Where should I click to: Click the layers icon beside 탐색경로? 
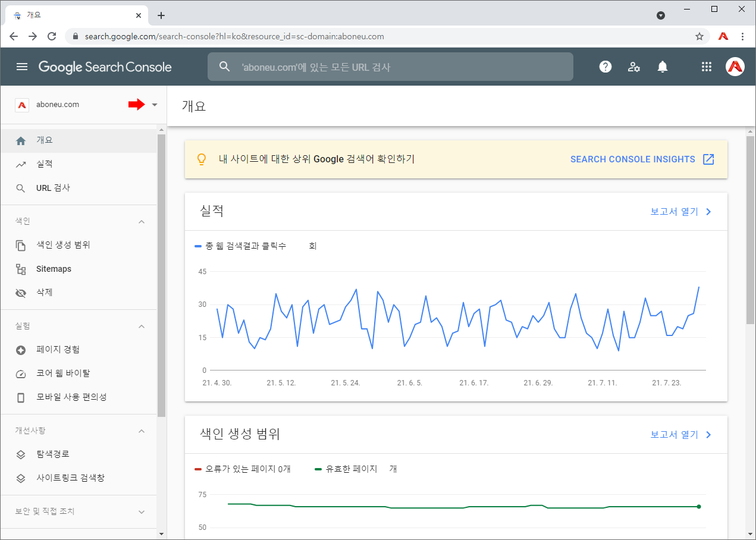(21, 454)
